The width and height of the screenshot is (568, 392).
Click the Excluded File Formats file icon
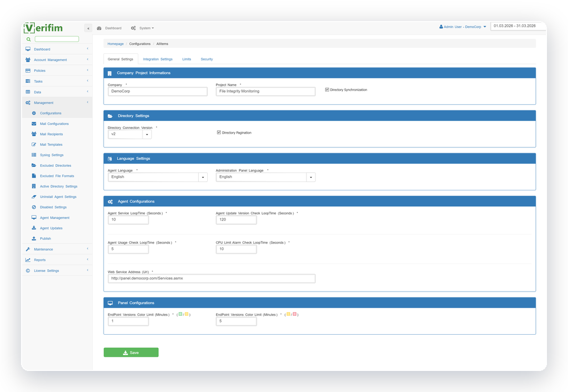34,176
